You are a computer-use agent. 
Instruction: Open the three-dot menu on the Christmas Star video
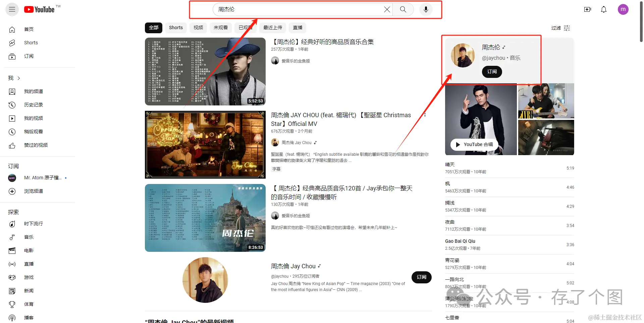425,114
